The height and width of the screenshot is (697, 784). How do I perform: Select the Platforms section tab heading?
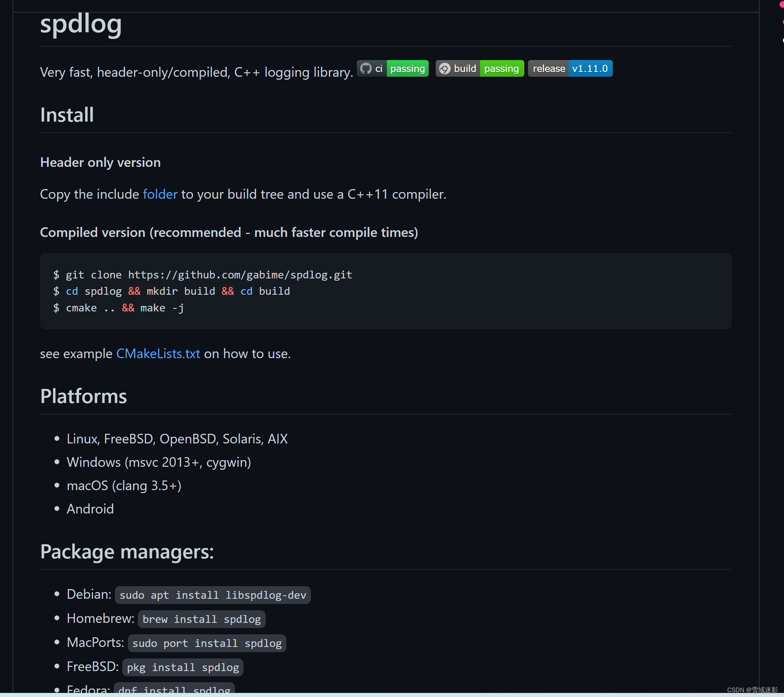click(x=83, y=396)
